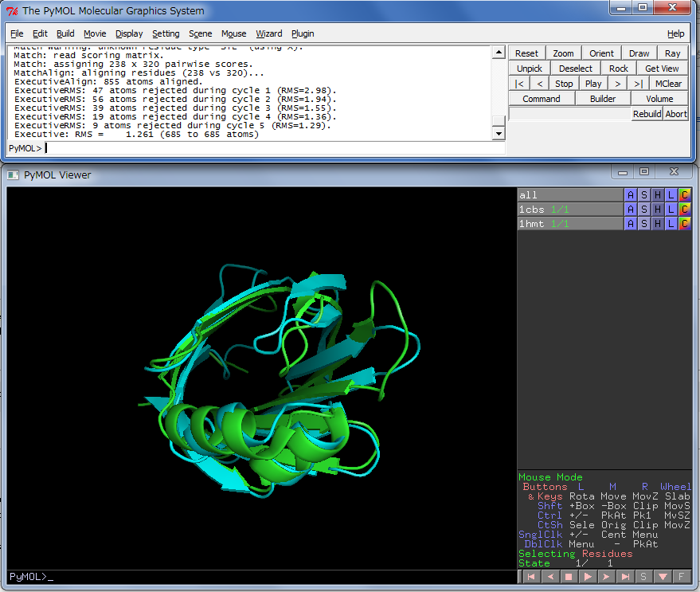
Task: Open the Show (S) menu for 1cbs
Action: point(644,210)
